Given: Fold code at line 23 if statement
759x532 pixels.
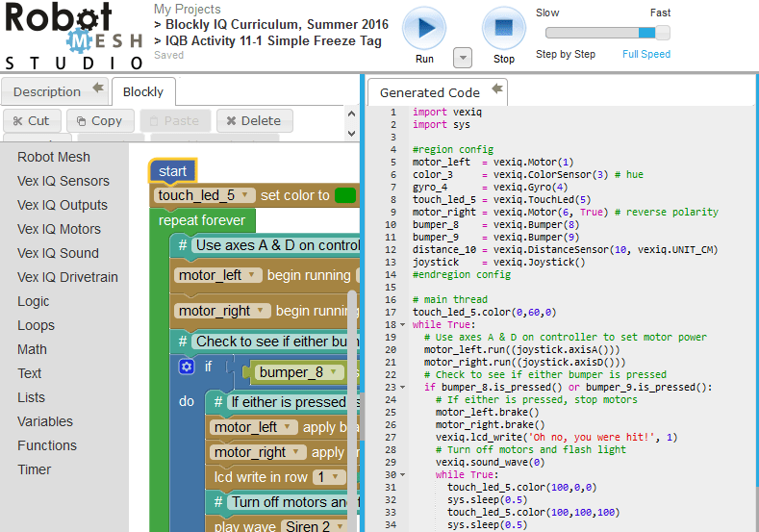Looking at the screenshot, I should point(403,388).
